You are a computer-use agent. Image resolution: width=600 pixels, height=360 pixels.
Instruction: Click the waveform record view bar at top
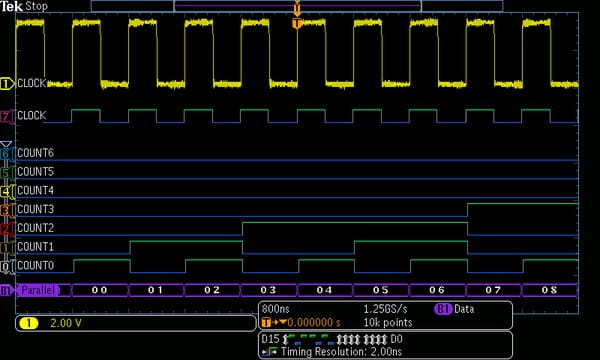tap(297, 6)
